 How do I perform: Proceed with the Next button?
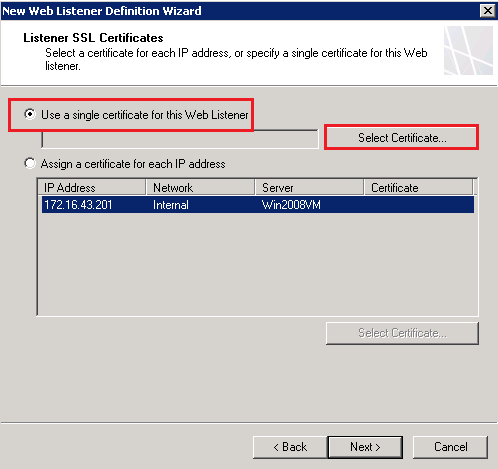pos(365,447)
